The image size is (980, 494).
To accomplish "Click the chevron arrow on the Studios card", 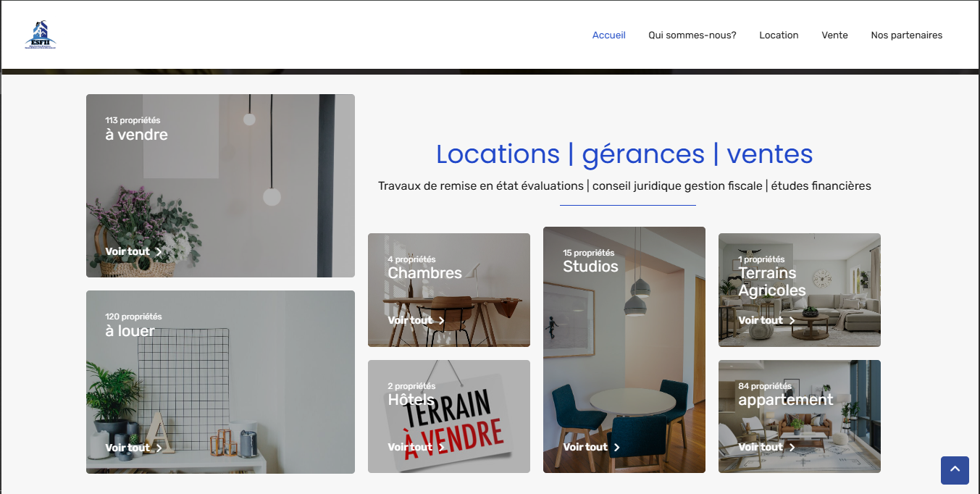I will [x=617, y=448].
